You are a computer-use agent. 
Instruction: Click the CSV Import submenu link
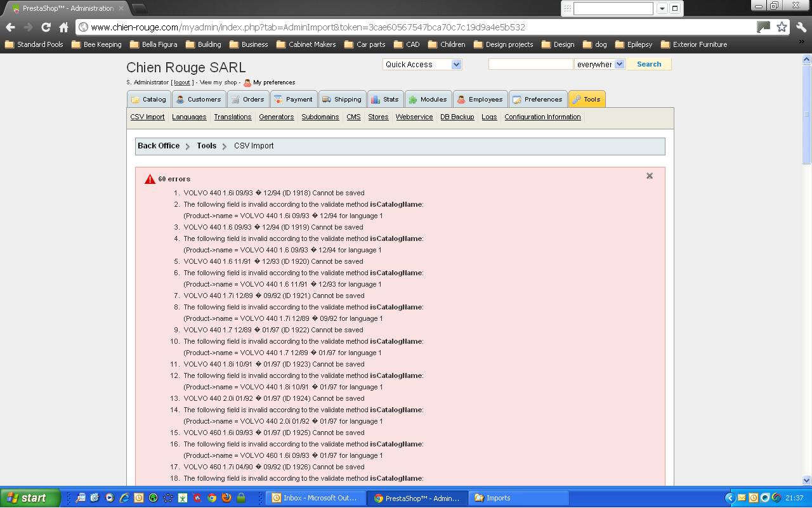(147, 117)
